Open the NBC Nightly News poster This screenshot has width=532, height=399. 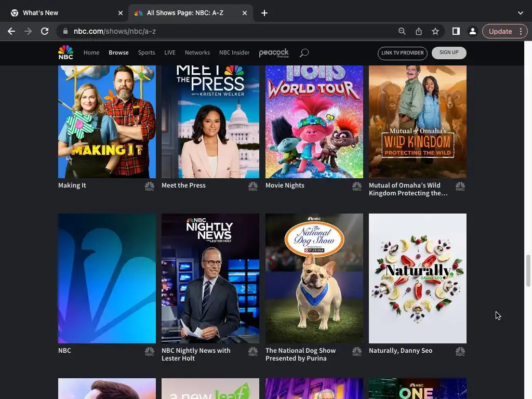pyautogui.click(x=210, y=278)
